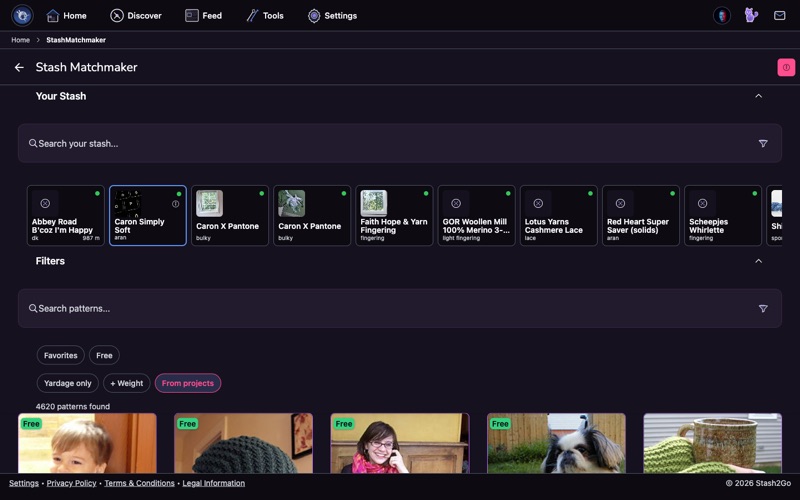Click the StashMatchmaker breadcrumb
The width and height of the screenshot is (800, 500).
(x=76, y=40)
